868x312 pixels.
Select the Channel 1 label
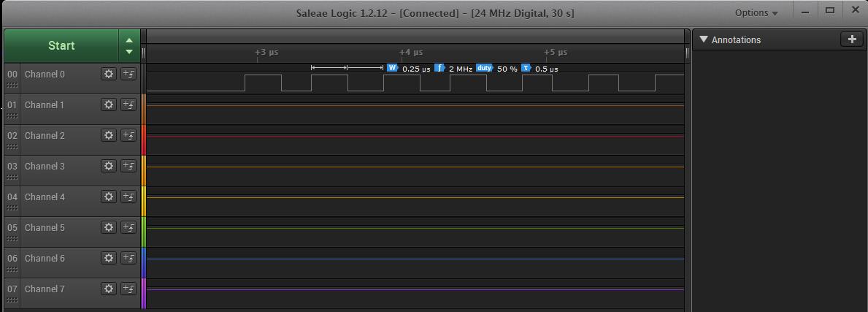pyautogui.click(x=45, y=104)
